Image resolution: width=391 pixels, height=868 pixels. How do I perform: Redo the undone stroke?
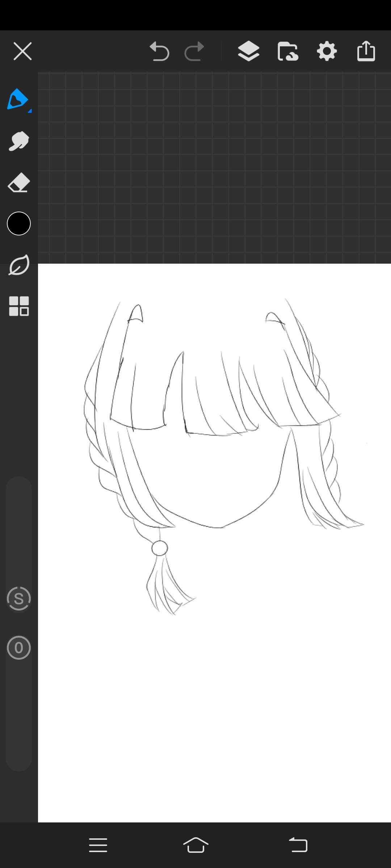tap(194, 51)
